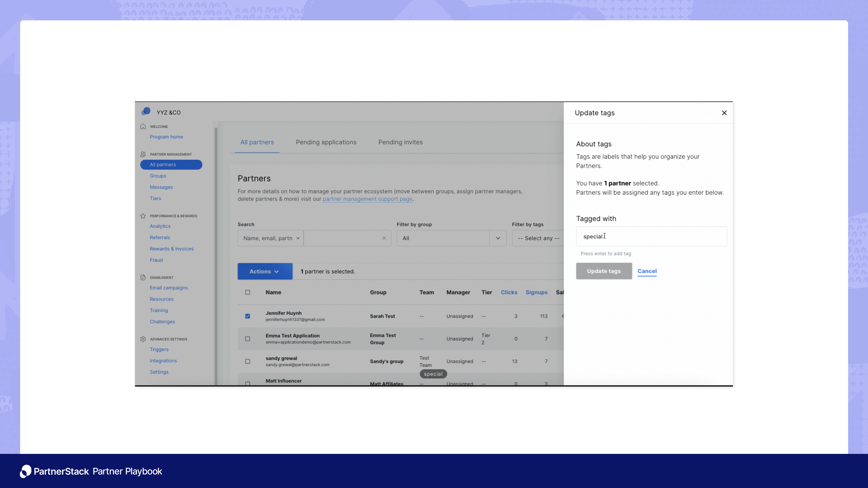Uncheck Jennifer Huynh's row checkbox
This screenshot has height=488, width=868.
pyautogui.click(x=248, y=316)
